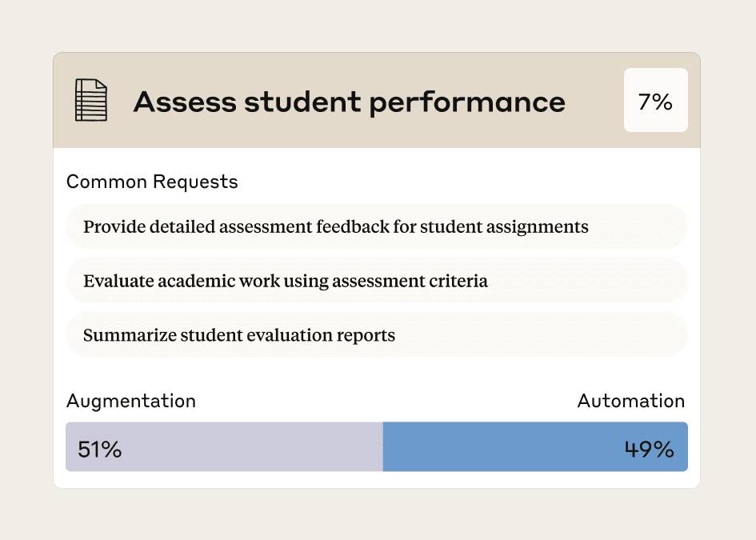The width and height of the screenshot is (756, 540).
Task: Select "Evaluate academic work using assessment criteria"
Action: pos(286,281)
